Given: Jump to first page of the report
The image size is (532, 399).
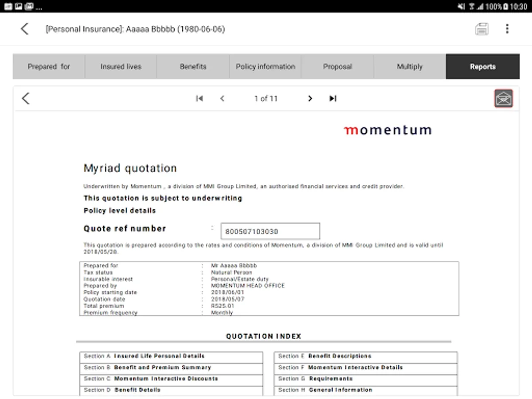Looking at the screenshot, I should tap(199, 98).
